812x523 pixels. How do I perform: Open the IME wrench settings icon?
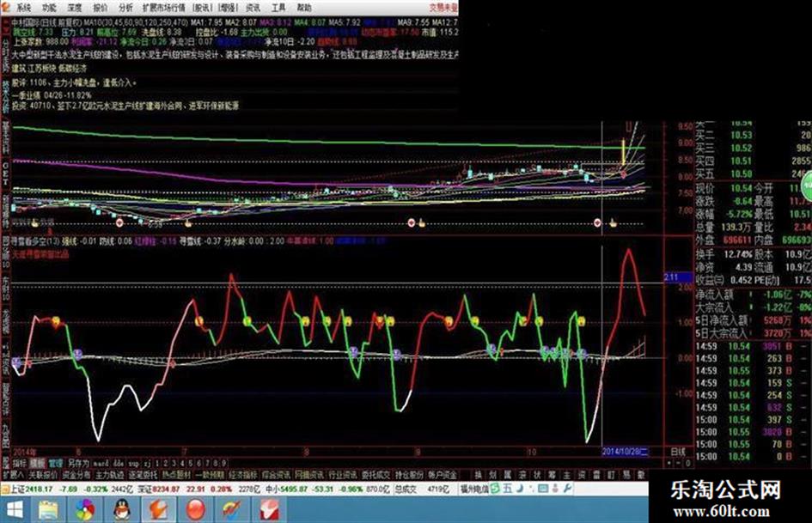568,489
